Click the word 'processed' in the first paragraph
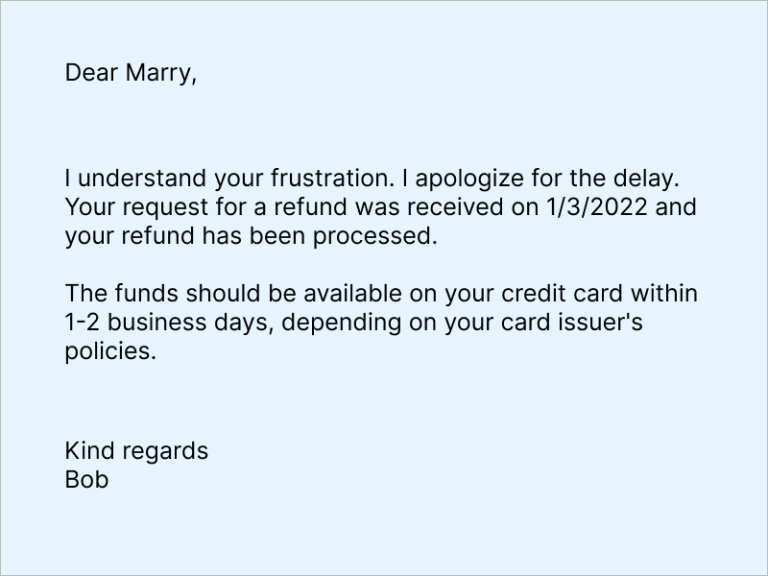 385,238
